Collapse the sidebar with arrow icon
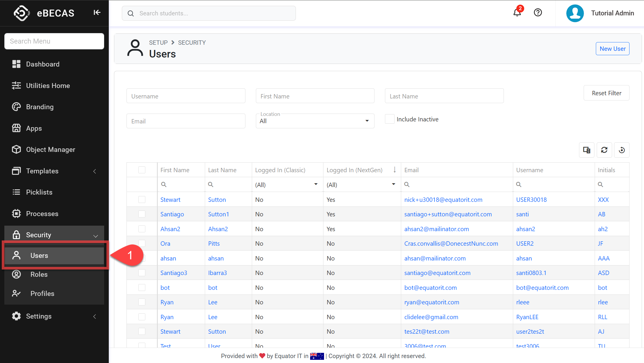The image size is (644, 363). pos(97,12)
